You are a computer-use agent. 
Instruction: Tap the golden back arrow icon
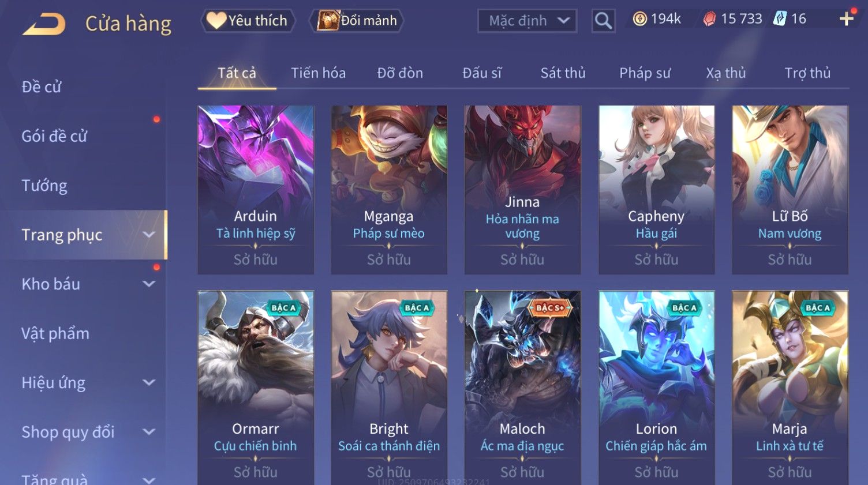(44, 24)
